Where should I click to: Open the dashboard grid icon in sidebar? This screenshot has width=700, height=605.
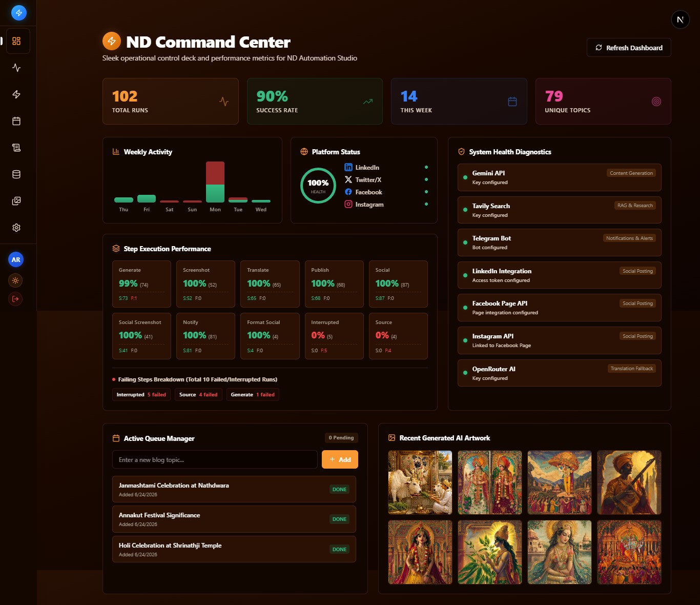pos(16,41)
